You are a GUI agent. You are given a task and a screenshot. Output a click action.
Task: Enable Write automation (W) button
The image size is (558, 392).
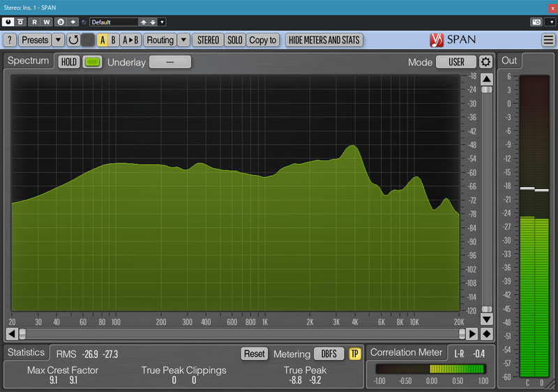[47, 22]
